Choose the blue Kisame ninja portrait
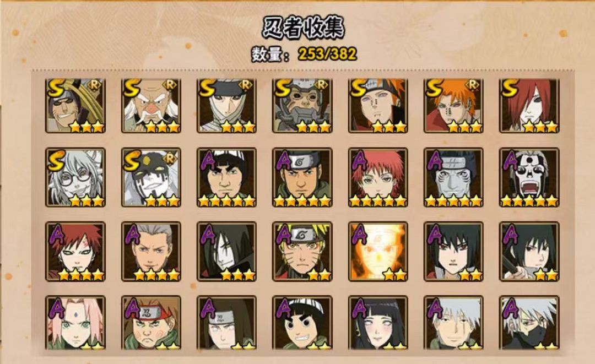Image resolution: width=595 pixels, height=364 pixels. (x=453, y=177)
